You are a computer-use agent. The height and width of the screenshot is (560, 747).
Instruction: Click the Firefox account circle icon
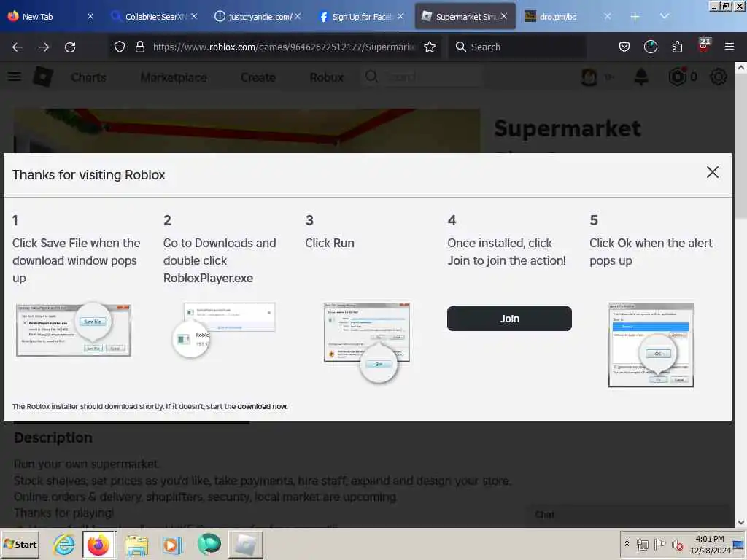pyautogui.click(x=650, y=47)
